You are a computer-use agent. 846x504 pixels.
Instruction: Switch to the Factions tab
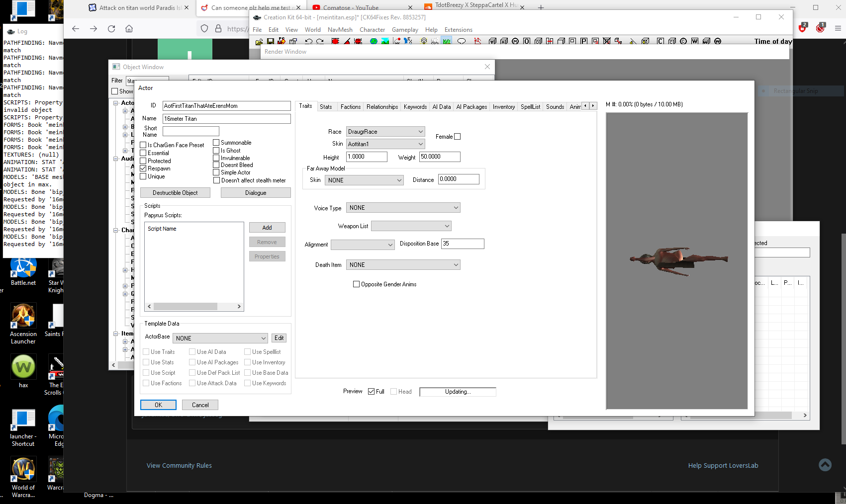351,107
